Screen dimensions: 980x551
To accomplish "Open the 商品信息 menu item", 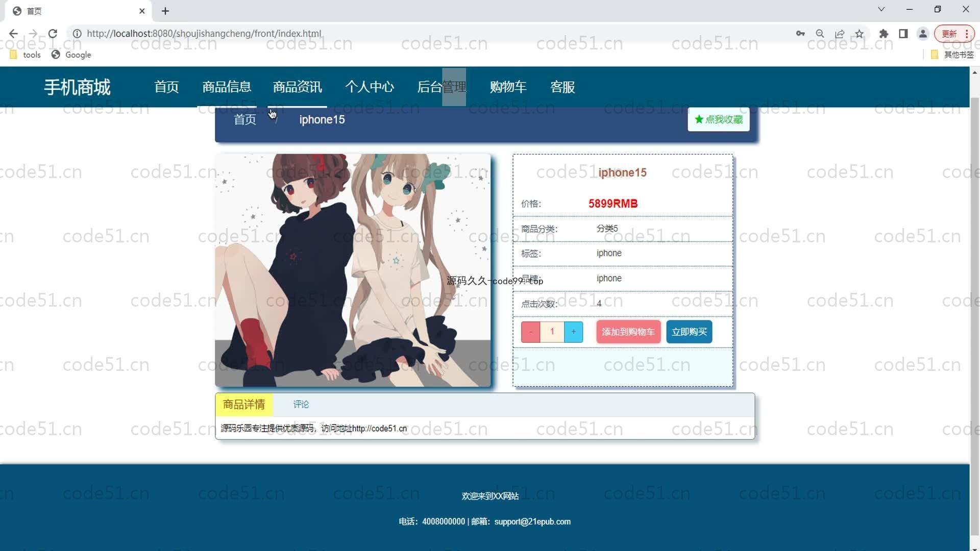I will pos(227,87).
